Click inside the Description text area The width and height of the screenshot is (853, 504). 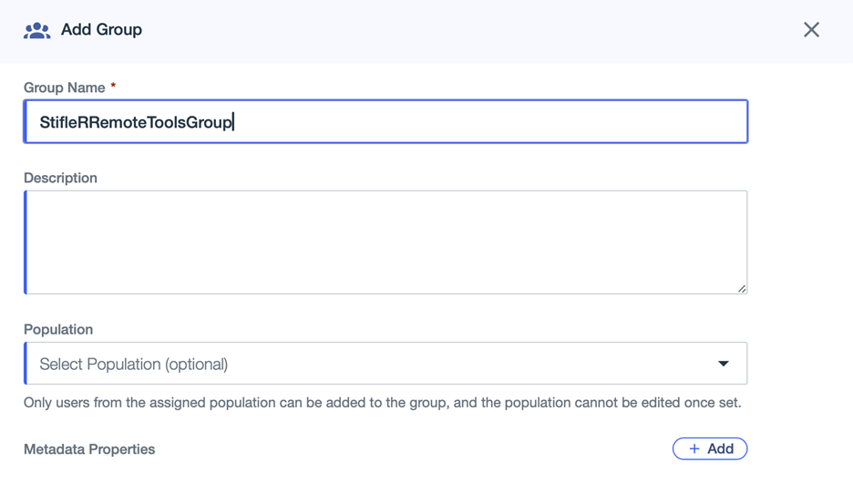pyautogui.click(x=385, y=242)
